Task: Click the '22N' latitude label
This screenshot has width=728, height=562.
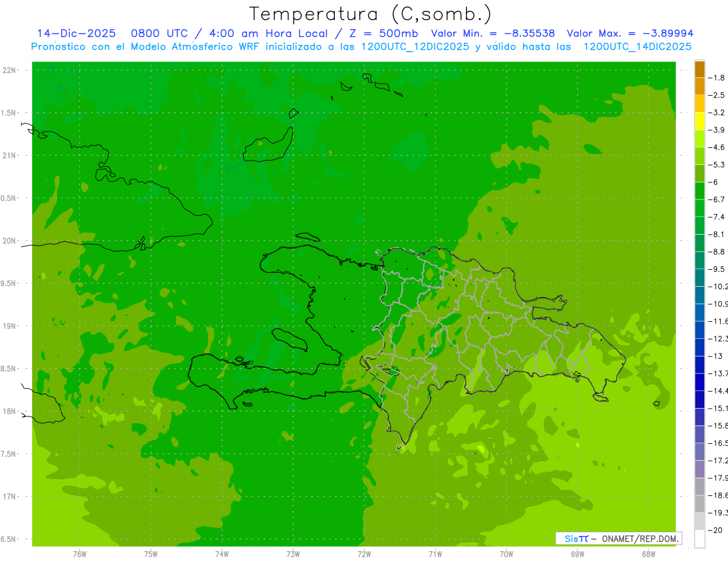Action: (x=10, y=70)
